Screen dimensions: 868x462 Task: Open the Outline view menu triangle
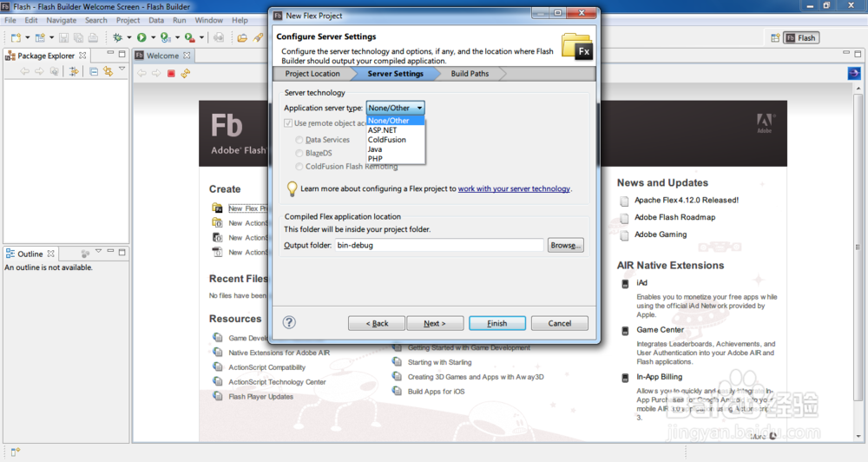(x=98, y=251)
